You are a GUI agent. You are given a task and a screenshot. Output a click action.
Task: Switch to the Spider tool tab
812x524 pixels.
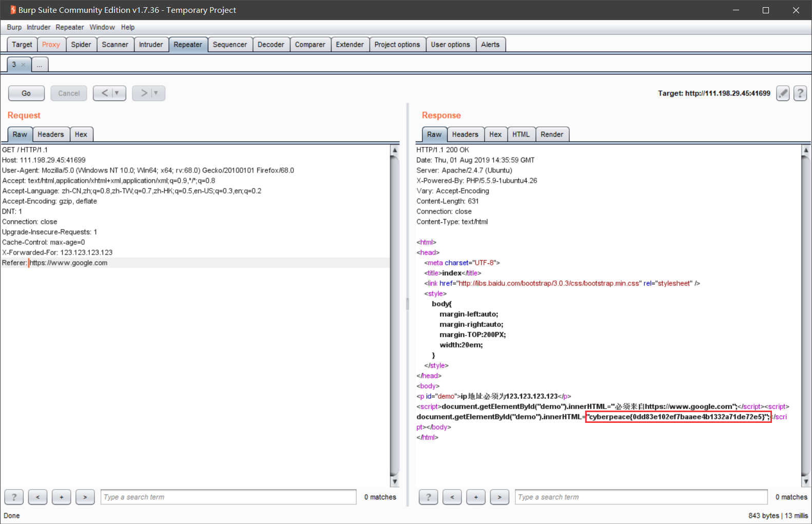(x=81, y=45)
